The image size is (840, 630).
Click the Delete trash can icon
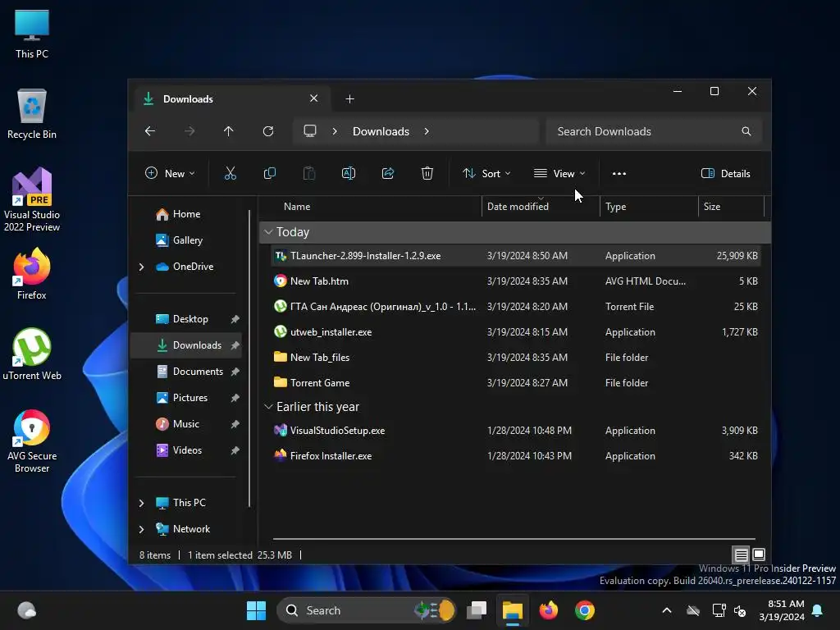tap(427, 173)
